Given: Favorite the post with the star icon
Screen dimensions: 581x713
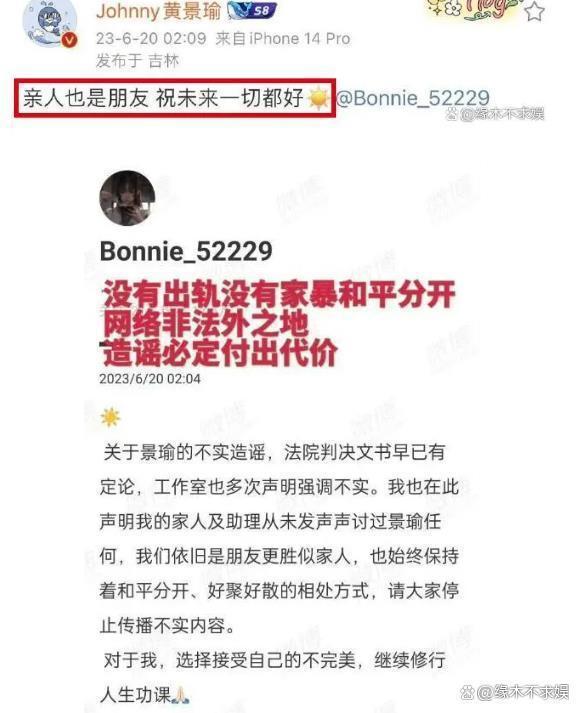Looking at the screenshot, I should pos(534,11).
